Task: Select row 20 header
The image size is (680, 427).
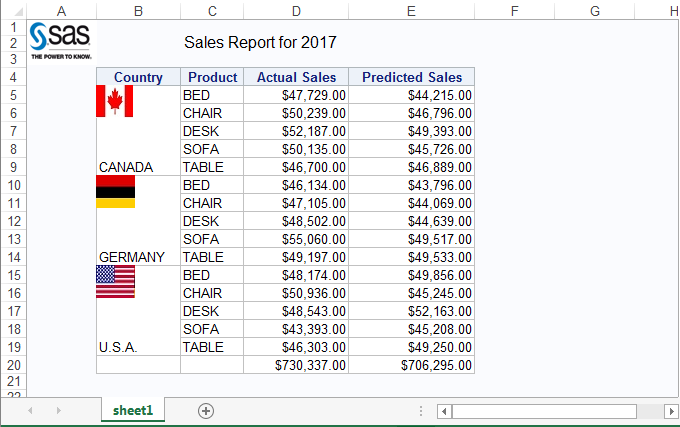Action: (13, 365)
